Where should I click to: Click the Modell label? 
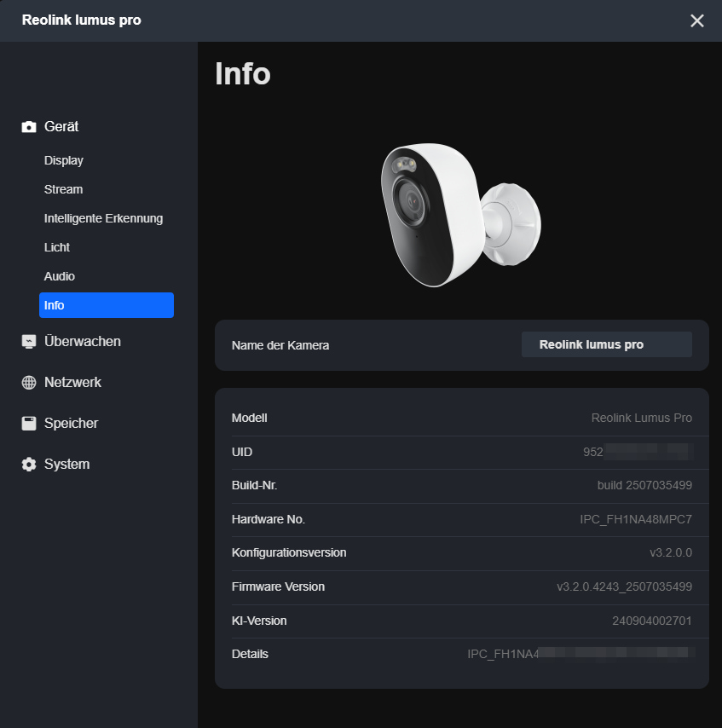pyautogui.click(x=250, y=418)
